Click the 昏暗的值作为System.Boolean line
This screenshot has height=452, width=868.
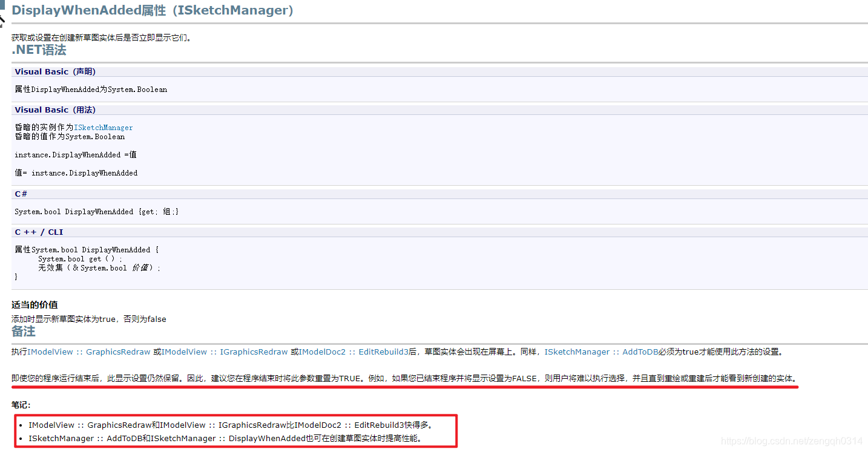tap(70, 137)
